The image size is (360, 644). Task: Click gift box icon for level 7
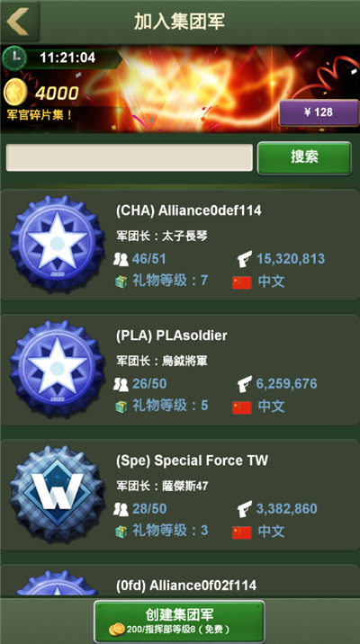(x=121, y=282)
